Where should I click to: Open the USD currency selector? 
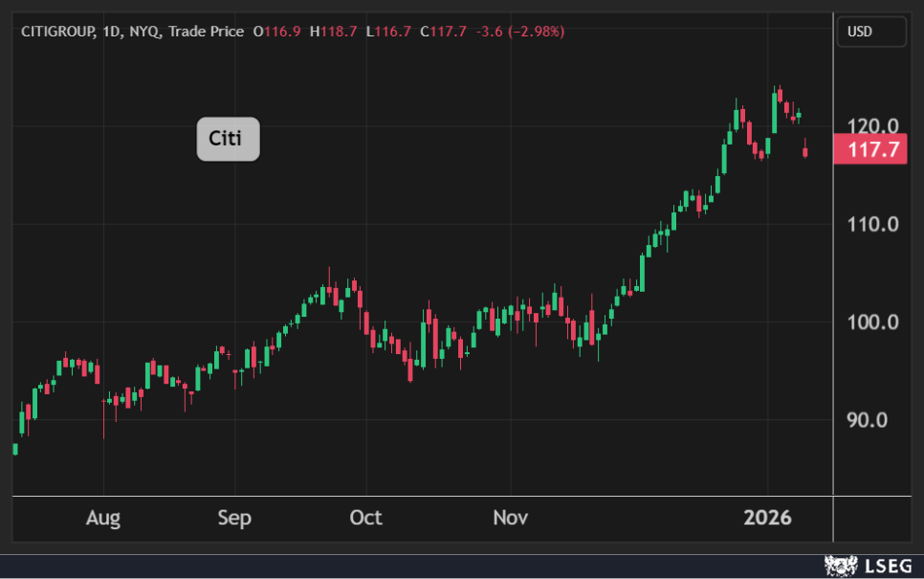point(871,32)
